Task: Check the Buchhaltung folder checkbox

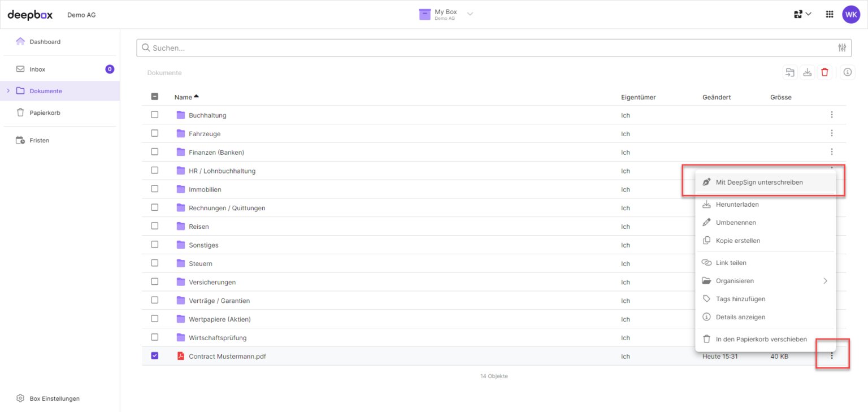Action: point(155,115)
